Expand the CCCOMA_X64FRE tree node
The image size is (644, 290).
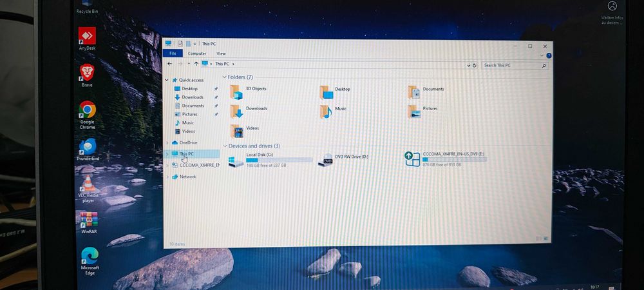[167, 165]
